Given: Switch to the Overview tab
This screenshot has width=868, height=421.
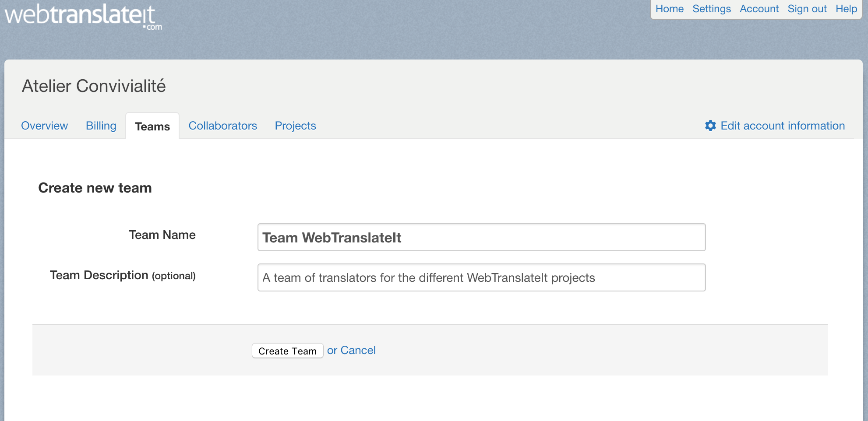Looking at the screenshot, I should (x=45, y=126).
